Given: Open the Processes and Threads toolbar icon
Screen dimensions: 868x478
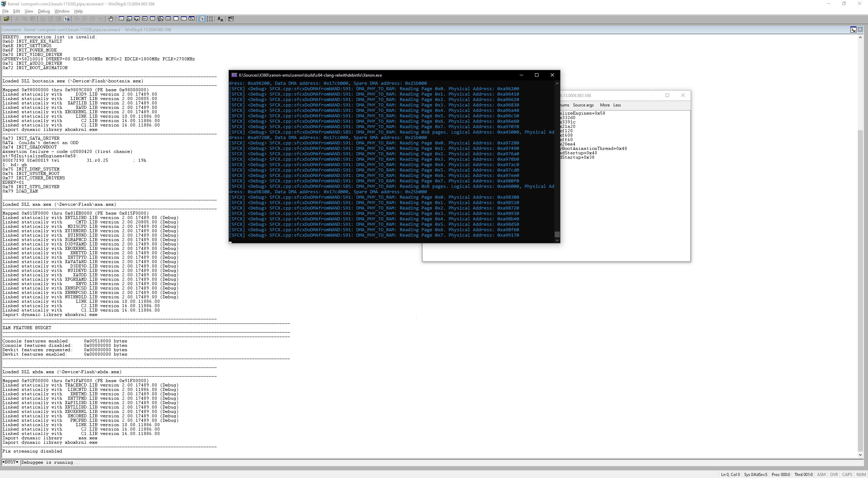Looking at the screenshot, I should (184, 19).
